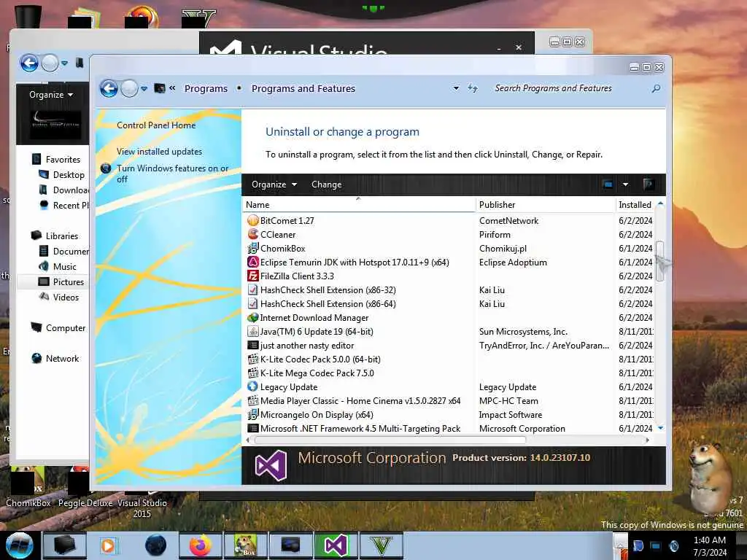
Task: Click the scroll down arrow of program list
Action: pos(660,428)
